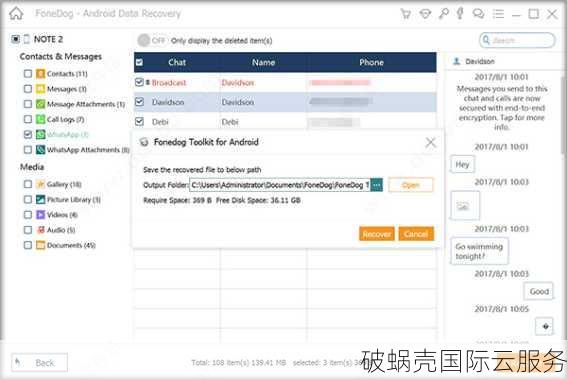Click the chat preview scrollbar
The image size is (567, 380).
(563, 116)
